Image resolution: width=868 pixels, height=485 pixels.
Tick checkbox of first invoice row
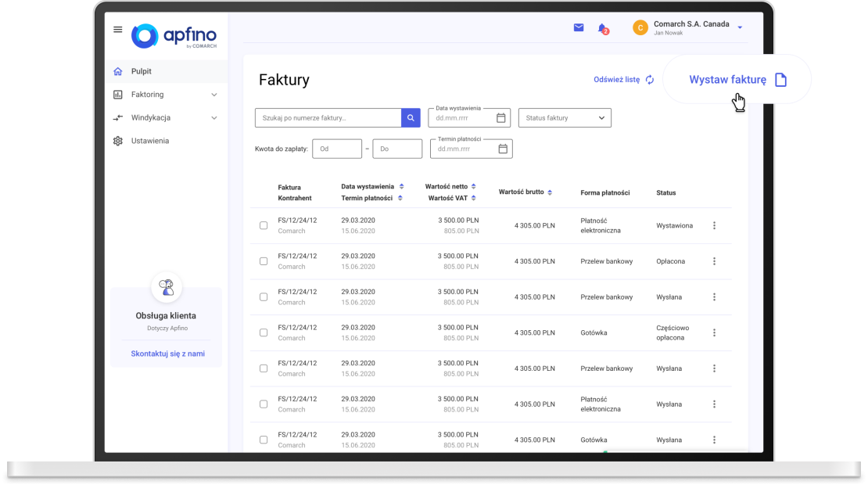pyautogui.click(x=264, y=226)
